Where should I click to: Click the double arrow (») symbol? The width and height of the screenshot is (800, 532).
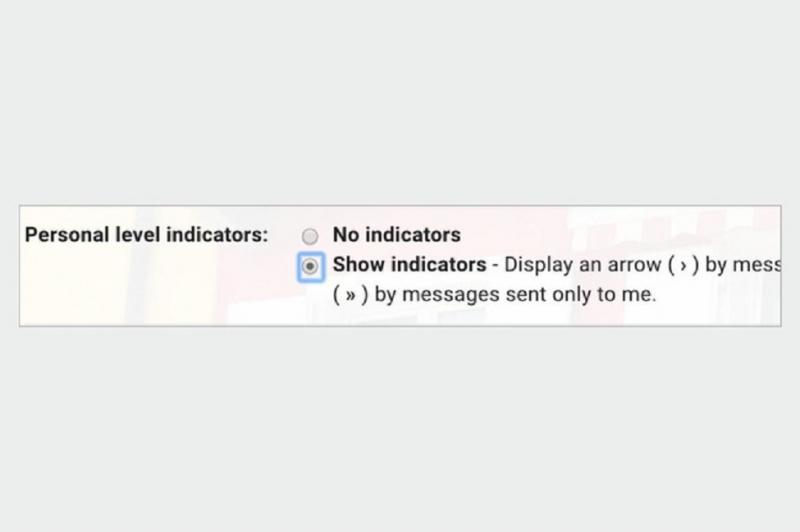350,295
